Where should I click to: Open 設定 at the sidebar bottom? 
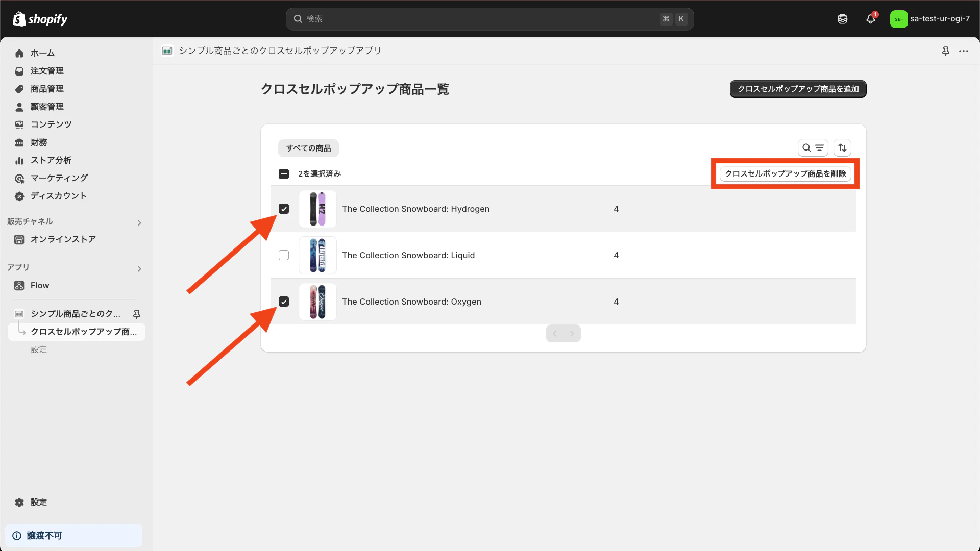39,503
